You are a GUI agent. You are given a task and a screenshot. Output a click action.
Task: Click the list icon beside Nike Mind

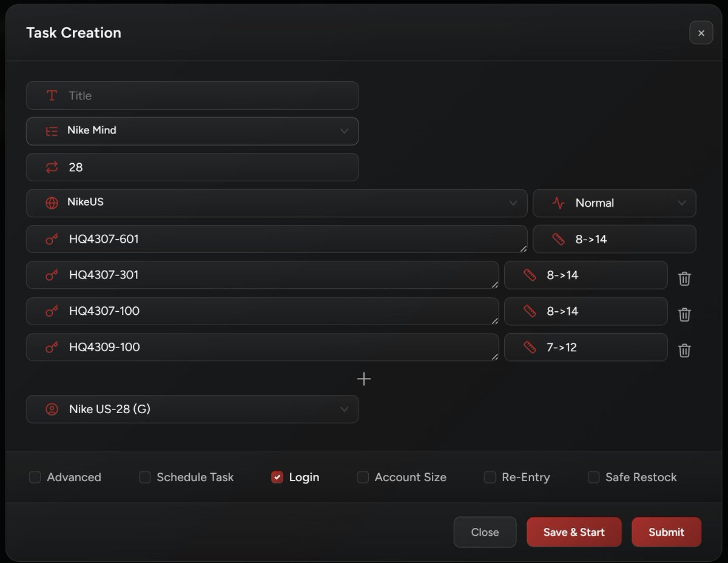click(52, 130)
